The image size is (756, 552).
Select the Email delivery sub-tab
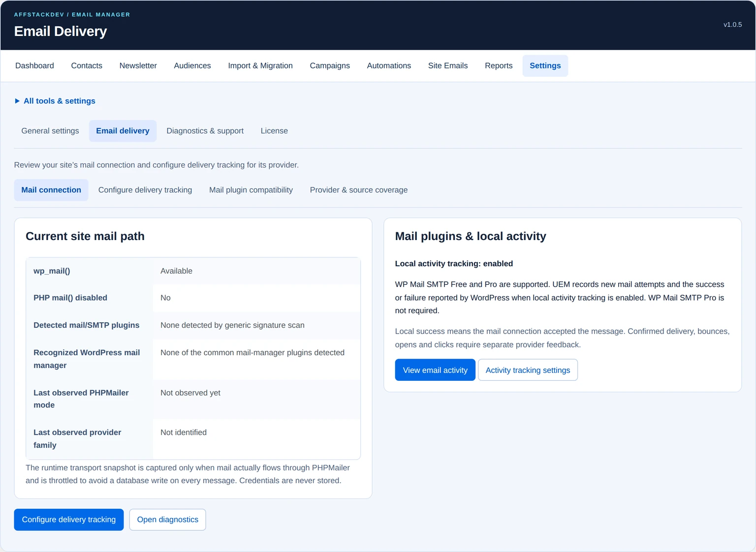point(123,131)
